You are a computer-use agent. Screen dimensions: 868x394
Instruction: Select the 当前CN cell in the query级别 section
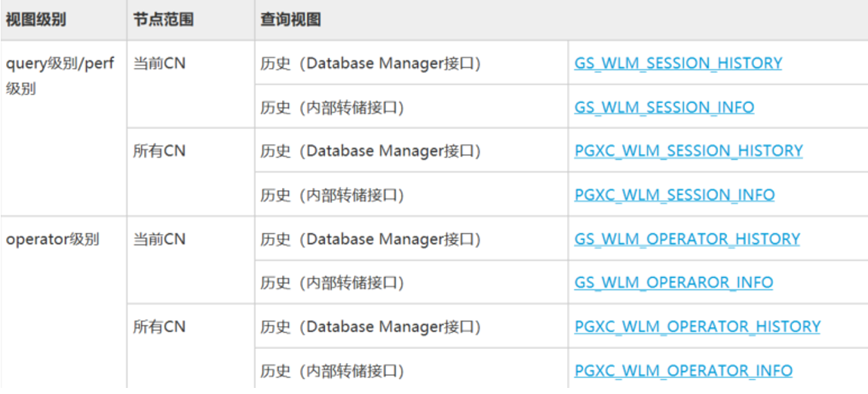[159, 63]
